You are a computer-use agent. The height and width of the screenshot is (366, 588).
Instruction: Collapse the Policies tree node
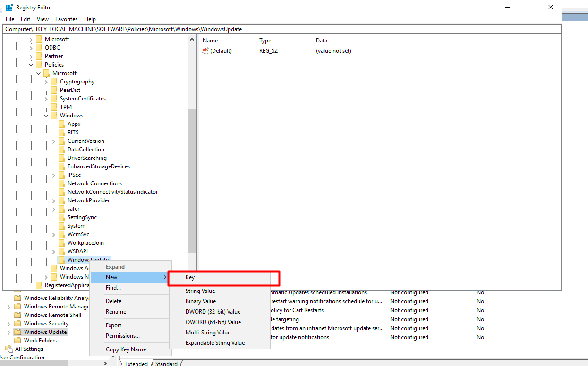coord(31,65)
